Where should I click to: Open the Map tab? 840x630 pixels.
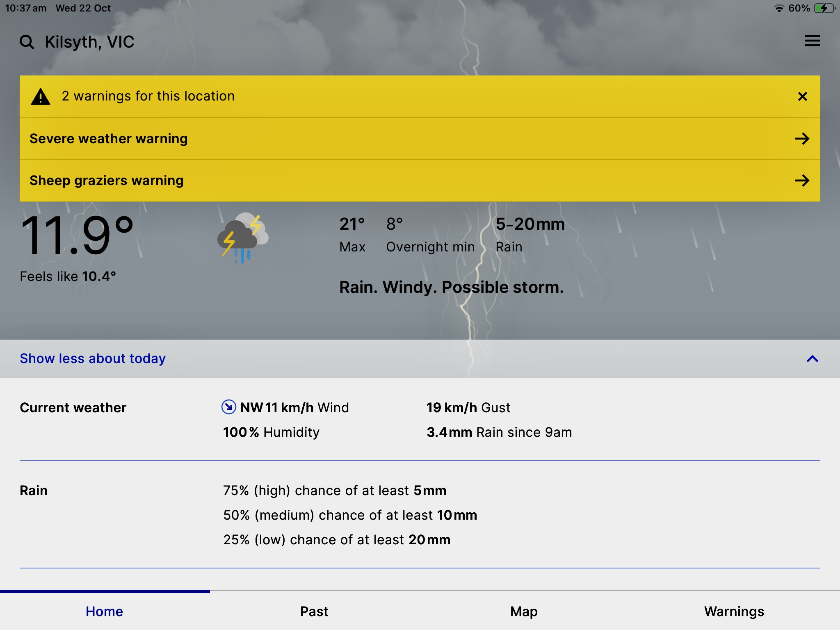[524, 611]
